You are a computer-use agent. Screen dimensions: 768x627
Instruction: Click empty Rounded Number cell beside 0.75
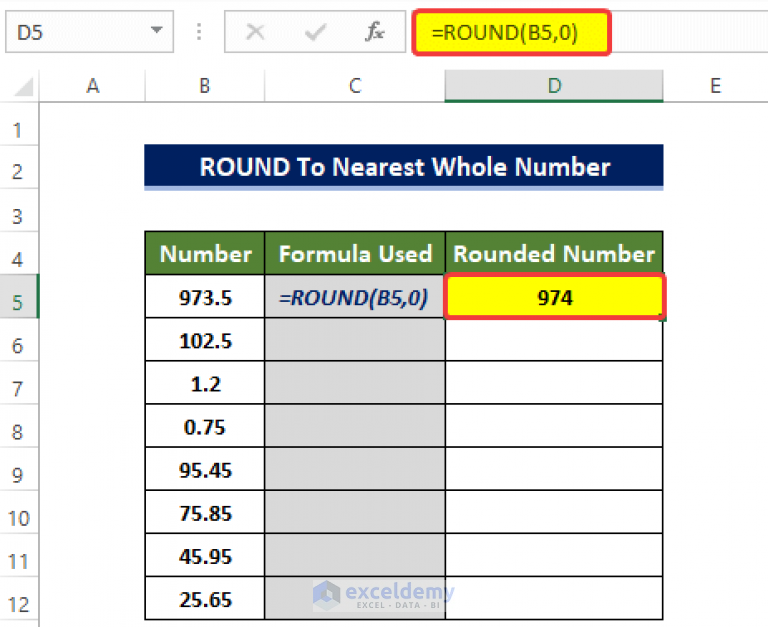554,426
